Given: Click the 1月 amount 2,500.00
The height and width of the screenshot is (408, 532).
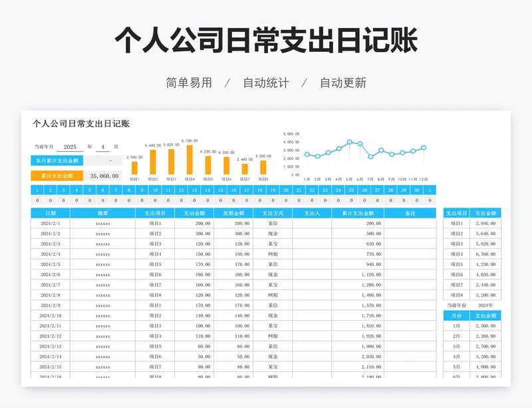Looking at the screenshot, I should click(x=485, y=325).
